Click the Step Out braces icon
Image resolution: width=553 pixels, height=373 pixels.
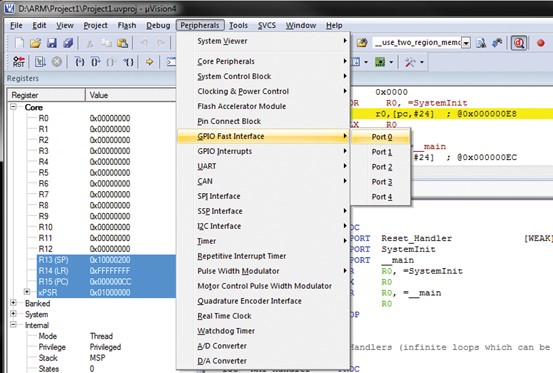111,62
